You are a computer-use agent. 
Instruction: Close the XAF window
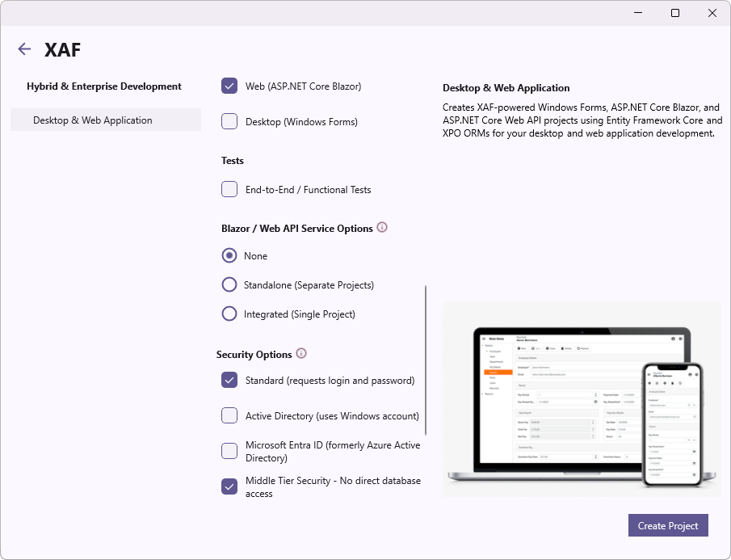[x=712, y=13]
